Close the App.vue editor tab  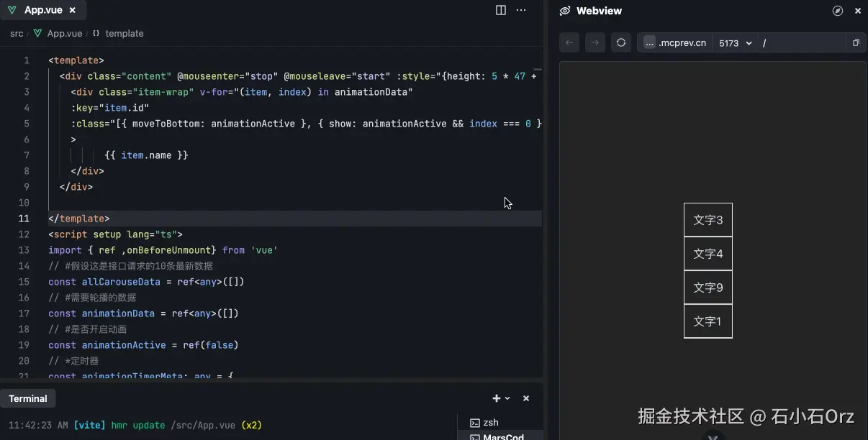coord(72,10)
